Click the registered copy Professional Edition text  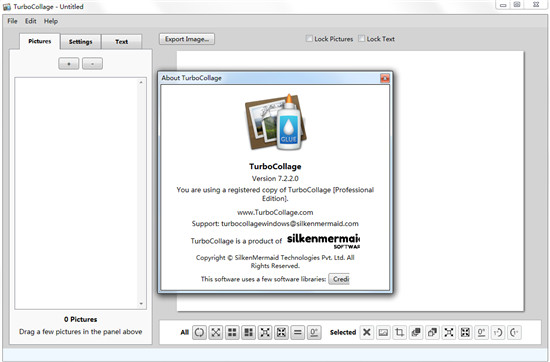pos(275,194)
